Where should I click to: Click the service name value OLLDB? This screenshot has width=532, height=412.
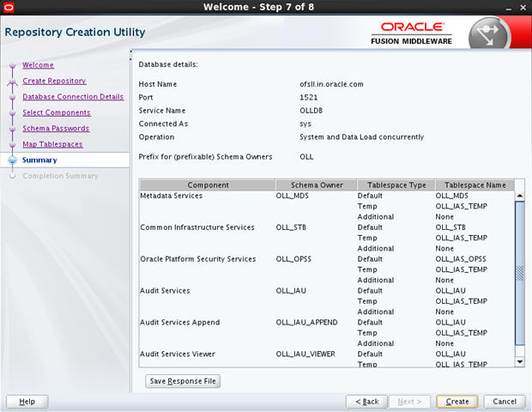[311, 111]
